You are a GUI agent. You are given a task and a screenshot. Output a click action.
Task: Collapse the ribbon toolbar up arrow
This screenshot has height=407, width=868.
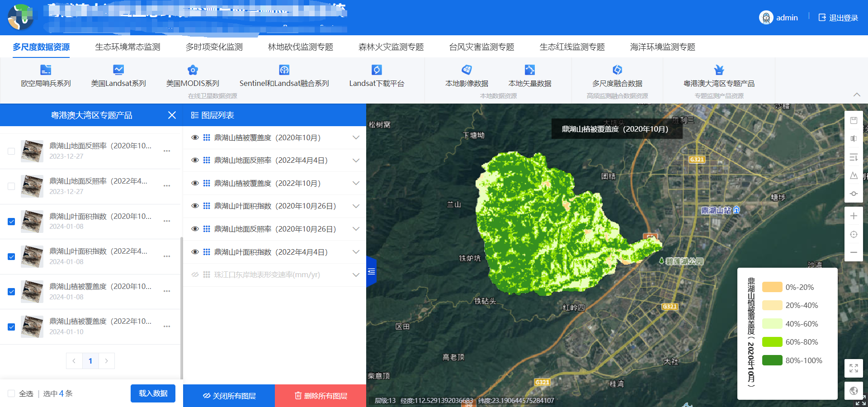[x=857, y=95]
